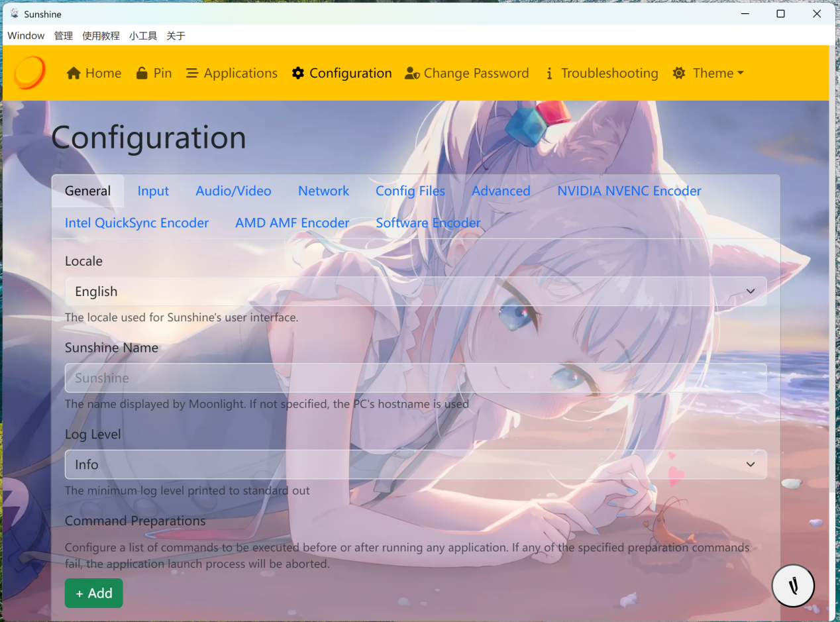Click the Applications list icon
Viewport: 840px width, 622px height.
click(x=192, y=74)
